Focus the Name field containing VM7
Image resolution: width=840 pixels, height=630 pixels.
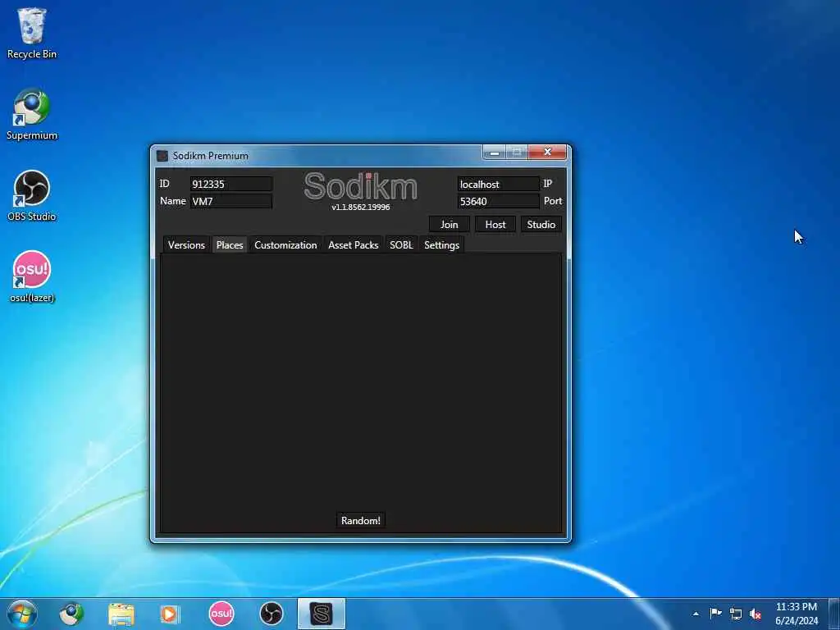click(x=231, y=202)
